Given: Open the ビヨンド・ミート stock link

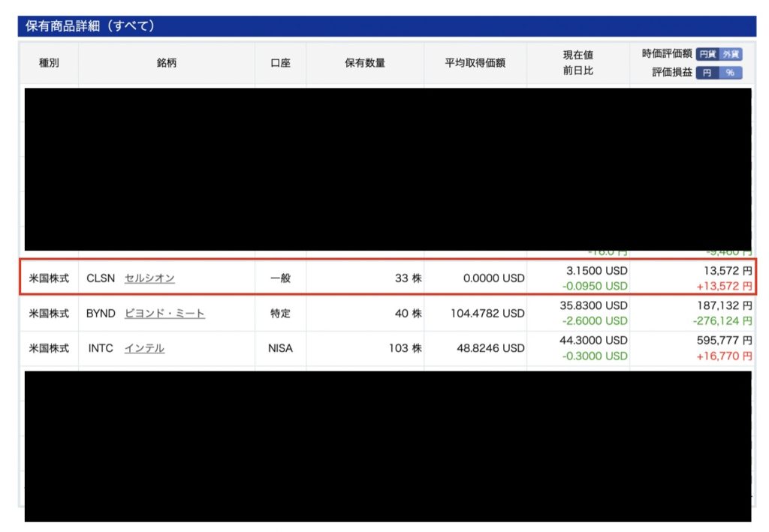Looking at the screenshot, I should point(164,314).
